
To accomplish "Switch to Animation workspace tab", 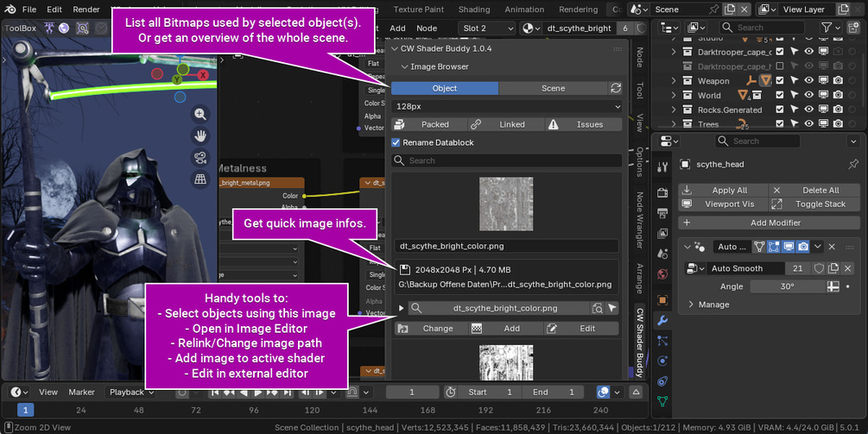I will tap(524, 9).
